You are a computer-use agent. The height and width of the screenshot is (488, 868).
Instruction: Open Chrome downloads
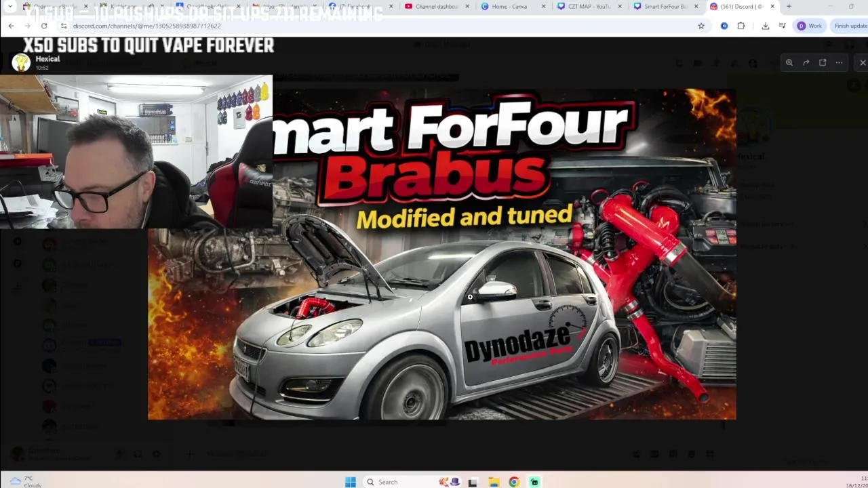[766, 26]
